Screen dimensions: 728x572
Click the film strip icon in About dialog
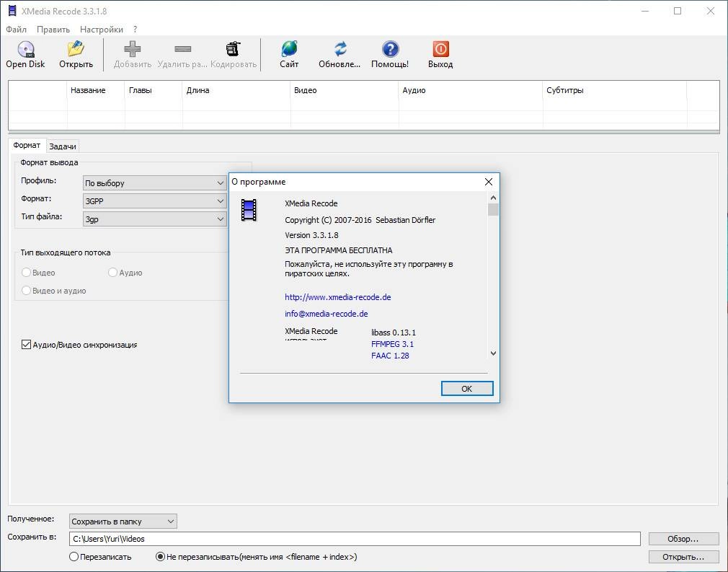(x=249, y=210)
